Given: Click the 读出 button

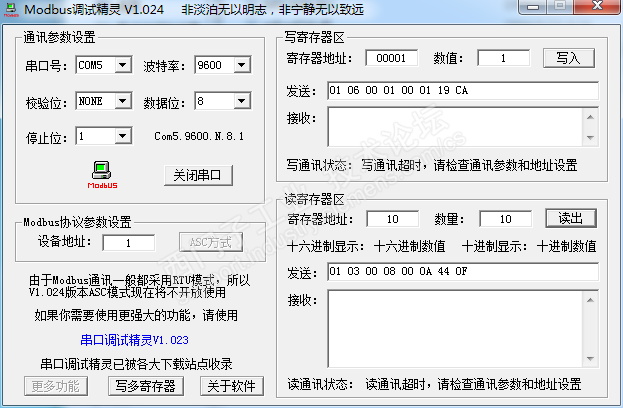Looking at the screenshot, I should (x=571, y=218).
